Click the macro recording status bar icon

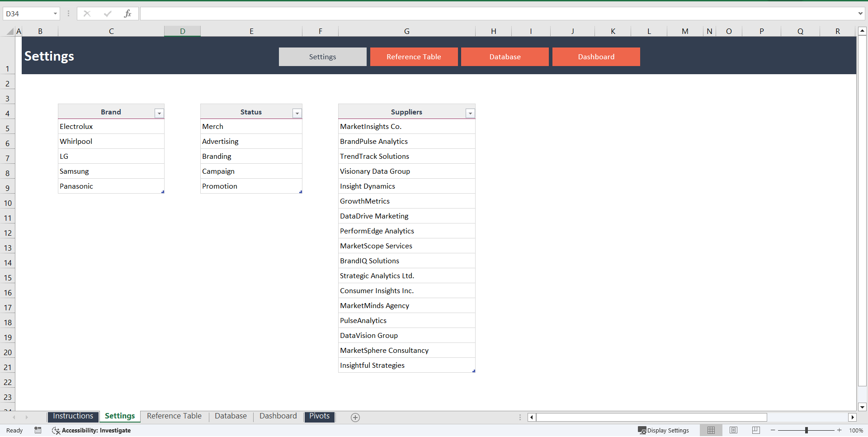tap(38, 430)
